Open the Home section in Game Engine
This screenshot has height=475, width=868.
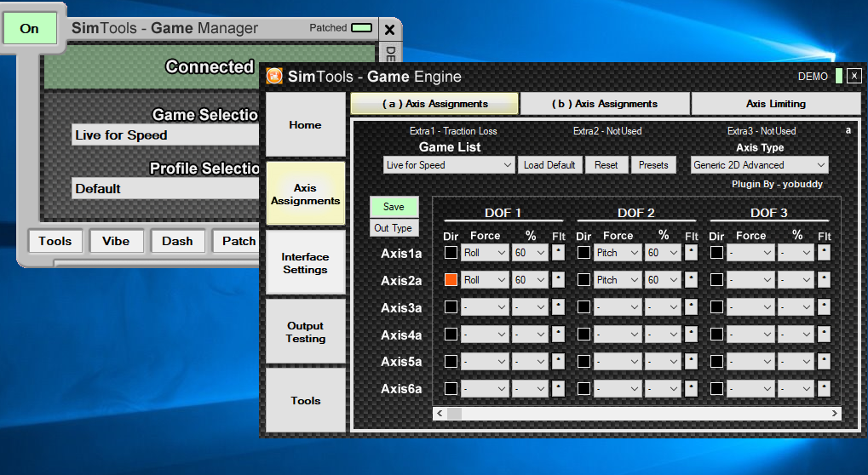coord(306,124)
